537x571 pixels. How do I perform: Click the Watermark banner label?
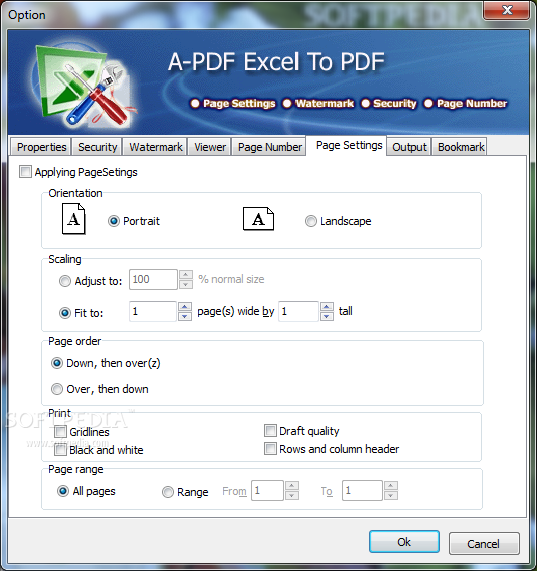click(324, 103)
